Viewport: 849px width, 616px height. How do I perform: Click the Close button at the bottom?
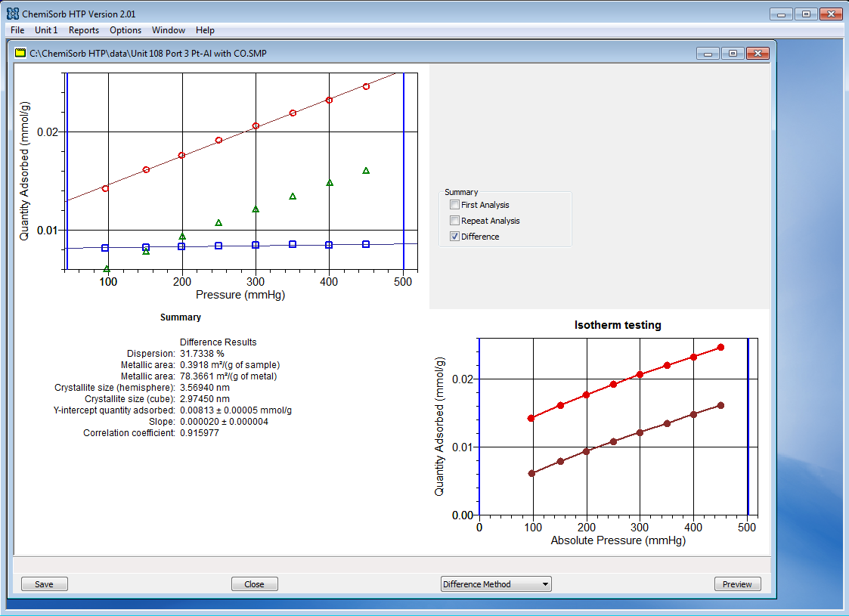click(x=254, y=584)
